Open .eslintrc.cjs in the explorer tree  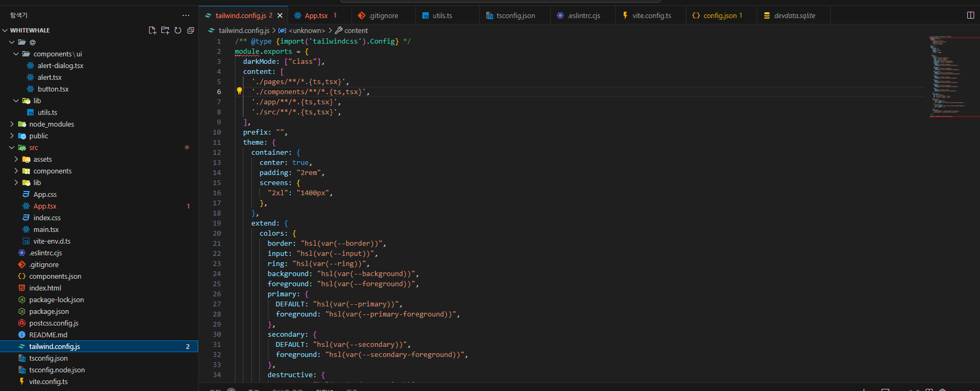[99, 253]
